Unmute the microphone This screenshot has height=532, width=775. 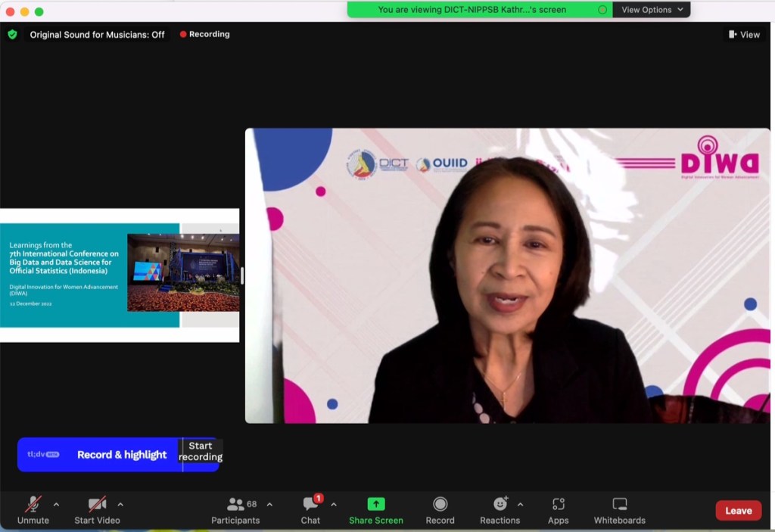point(33,504)
